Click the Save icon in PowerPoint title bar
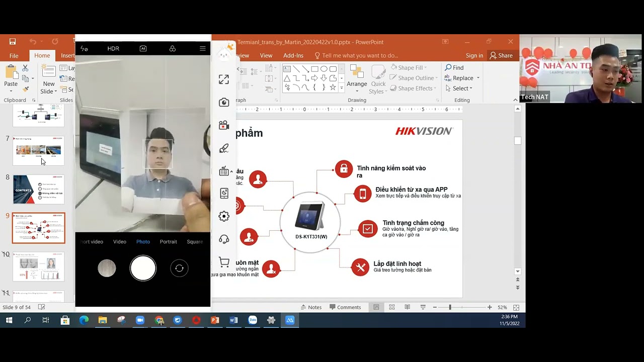The height and width of the screenshot is (362, 644). [x=13, y=42]
